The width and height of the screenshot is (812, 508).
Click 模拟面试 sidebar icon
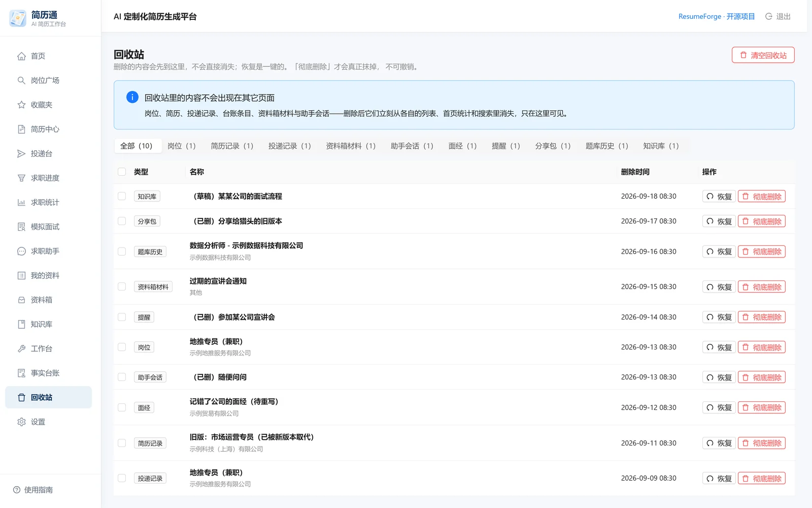pos(21,227)
